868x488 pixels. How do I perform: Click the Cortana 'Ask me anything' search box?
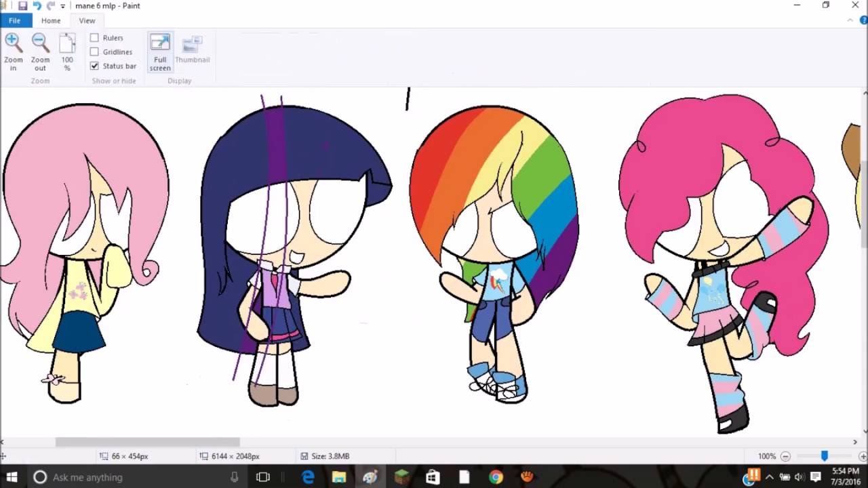pyautogui.click(x=137, y=477)
